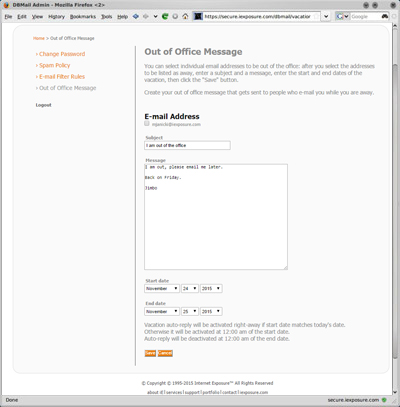Click the orange Cancel button
The height and width of the screenshot is (407, 400).
tap(165, 353)
